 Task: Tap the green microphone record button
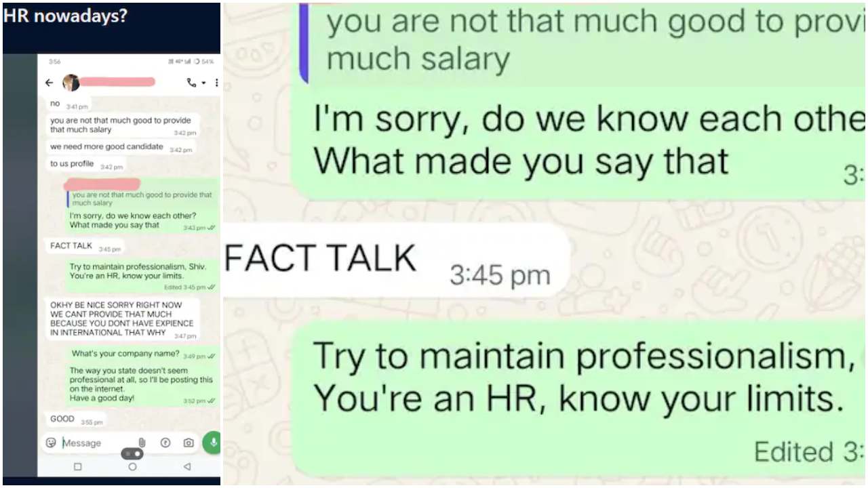(x=212, y=443)
